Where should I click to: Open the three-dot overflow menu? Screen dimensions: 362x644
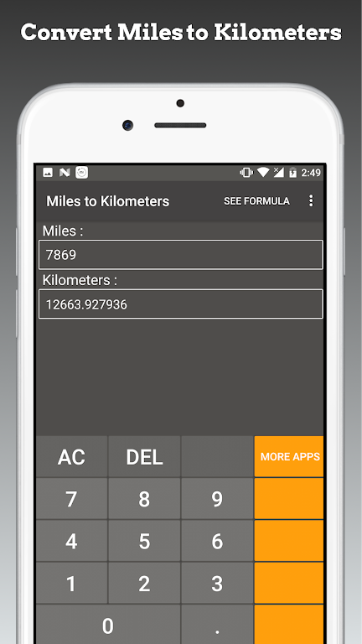311,201
